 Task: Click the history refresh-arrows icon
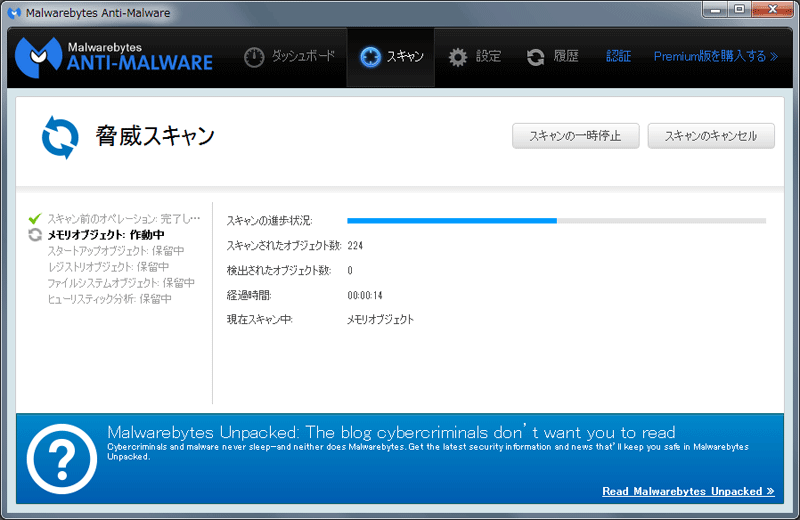pos(535,57)
